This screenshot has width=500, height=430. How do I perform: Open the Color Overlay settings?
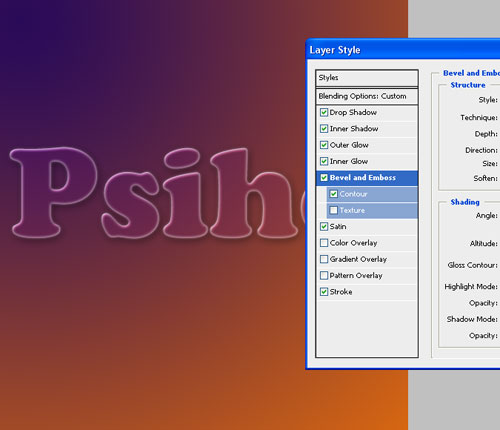(353, 243)
